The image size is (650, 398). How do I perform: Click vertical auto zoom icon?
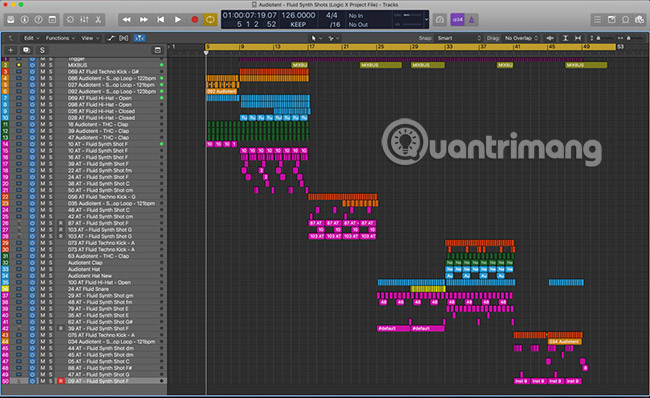click(x=565, y=38)
